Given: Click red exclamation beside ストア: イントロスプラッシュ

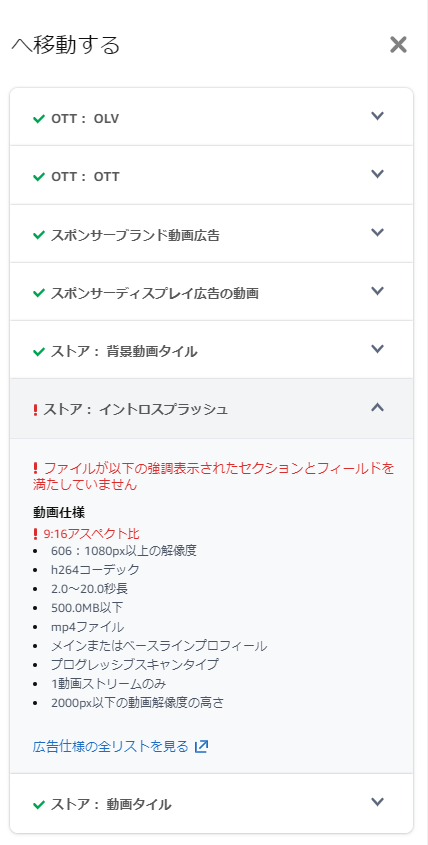Looking at the screenshot, I should click(x=36, y=410).
